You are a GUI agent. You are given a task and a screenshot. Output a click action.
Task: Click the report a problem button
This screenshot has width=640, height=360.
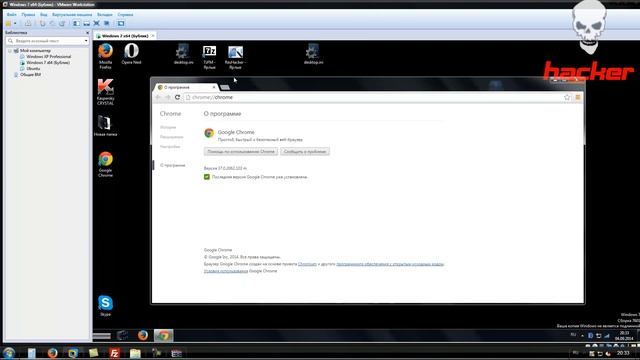pyautogui.click(x=305, y=151)
